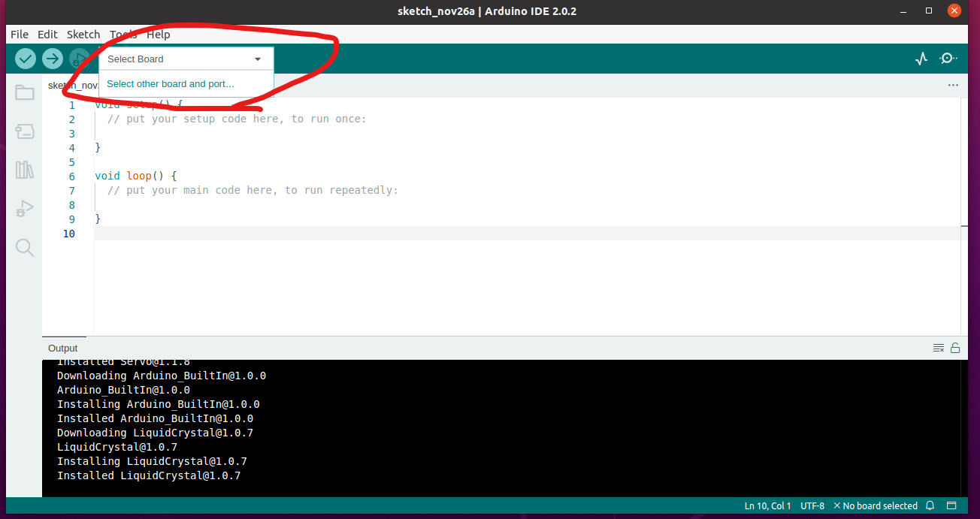Minimize the Arduino IDE window
The image size is (980, 519).
coord(905,11)
